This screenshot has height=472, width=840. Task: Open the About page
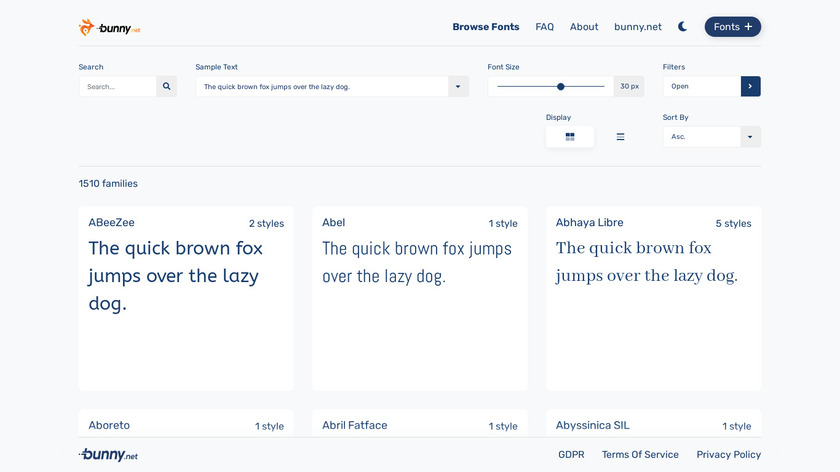pyautogui.click(x=584, y=27)
